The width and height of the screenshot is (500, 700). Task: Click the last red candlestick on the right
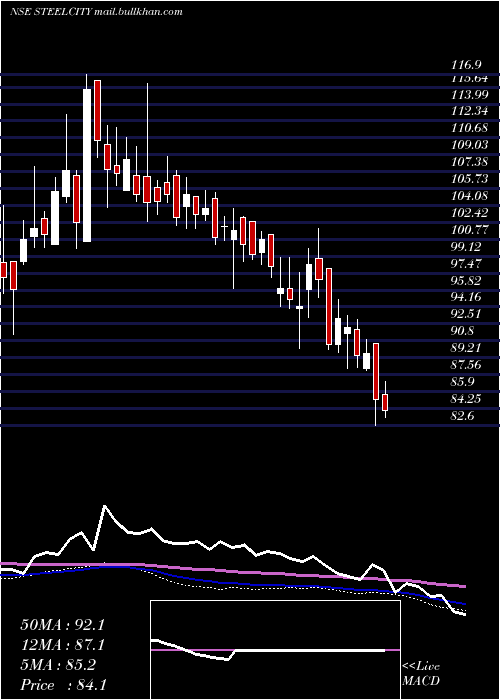[x=385, y=402]
